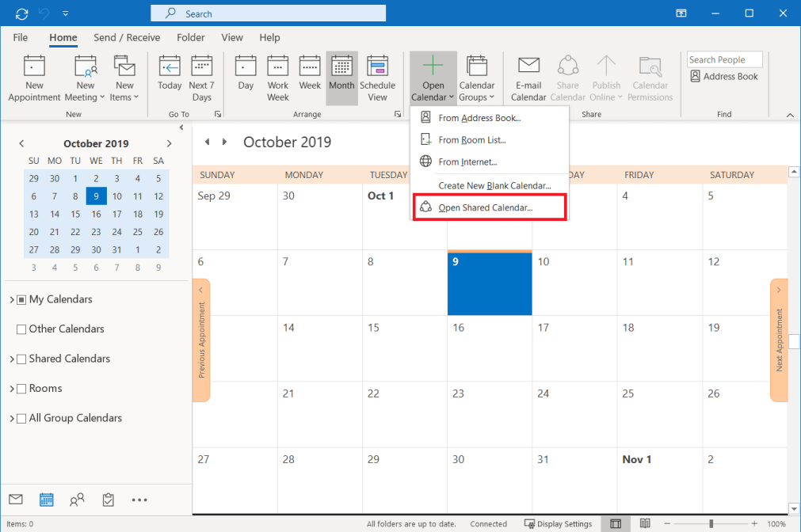Check the Rooms calendar group checkbox
The width and height of the screenshot is (801, 532).
(22, 389)
